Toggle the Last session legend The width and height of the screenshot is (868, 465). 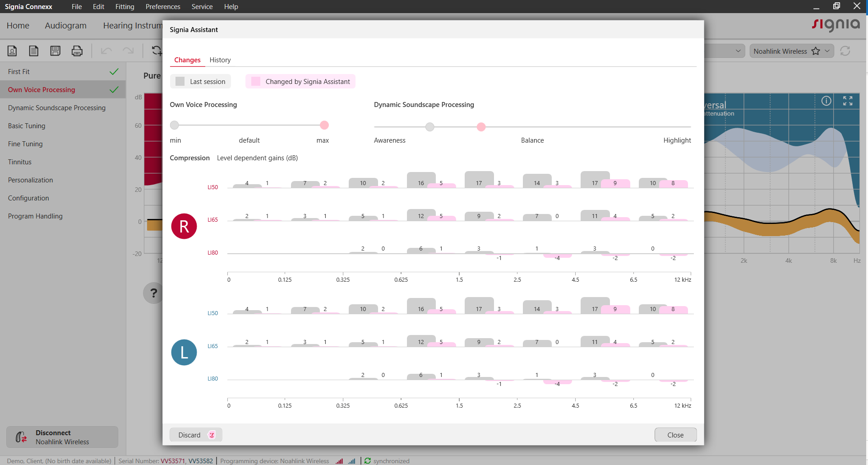tap(201, 81)
